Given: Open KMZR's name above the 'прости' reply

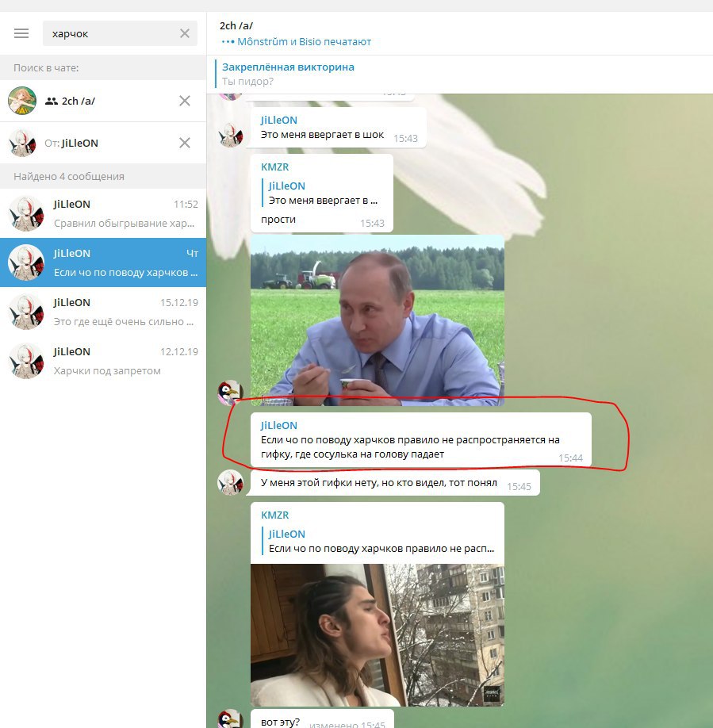Looking at the screenshot, I should (x=274, y=167).
